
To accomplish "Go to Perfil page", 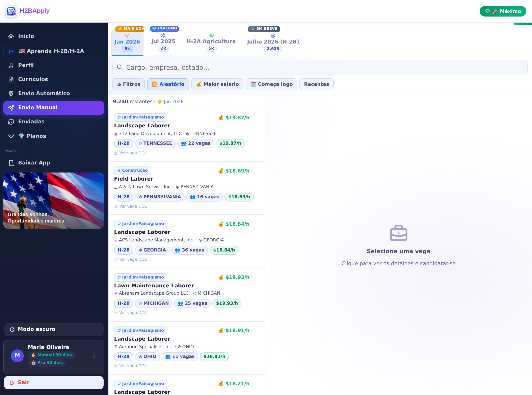I will click(x=54, y=65).
